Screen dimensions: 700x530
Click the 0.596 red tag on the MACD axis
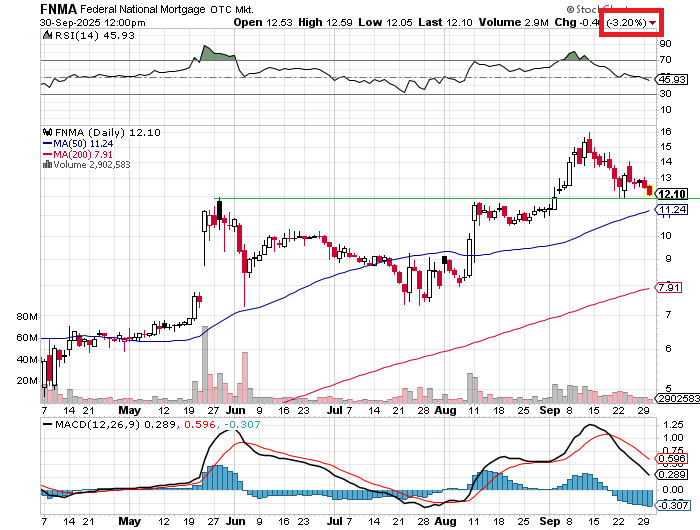click(672, 459)
